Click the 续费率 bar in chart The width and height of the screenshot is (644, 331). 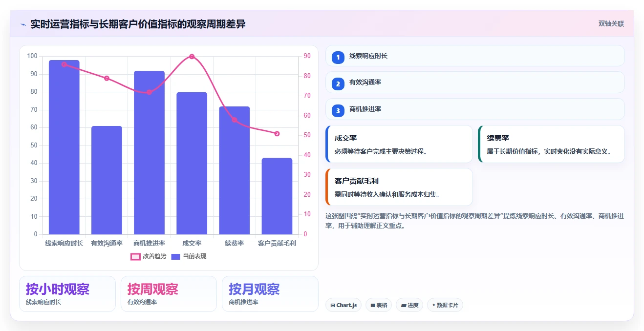tap(235, 170)
